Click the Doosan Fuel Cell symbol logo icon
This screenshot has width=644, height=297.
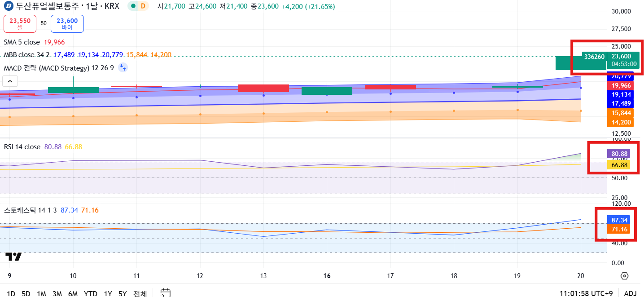coord(8,6)
